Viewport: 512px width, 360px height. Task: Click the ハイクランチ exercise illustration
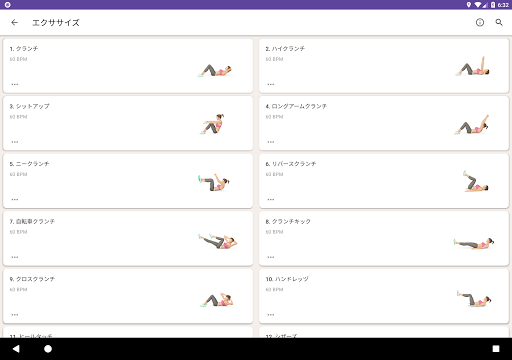pyautogui.click(x=472, y=66)
